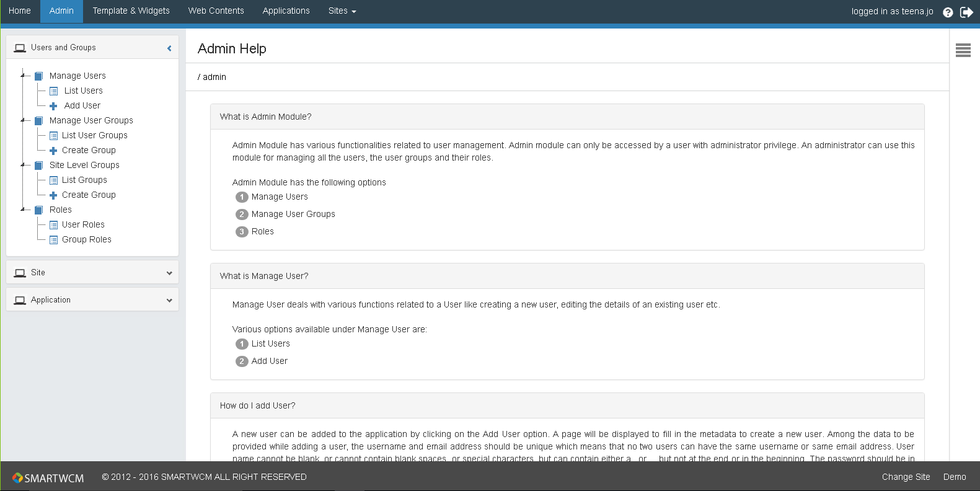Open Template & Widgets menu

click(131, 11)
